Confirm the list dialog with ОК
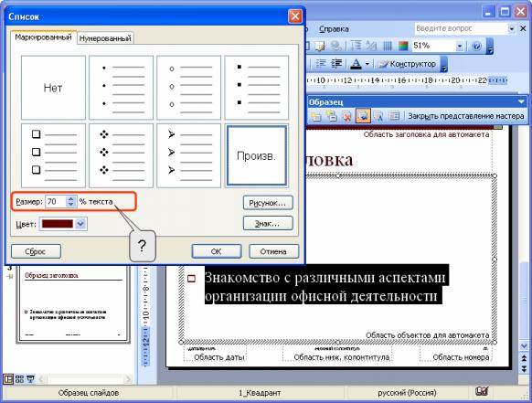The height and width of the screenshot is (403, 532). 217,251
